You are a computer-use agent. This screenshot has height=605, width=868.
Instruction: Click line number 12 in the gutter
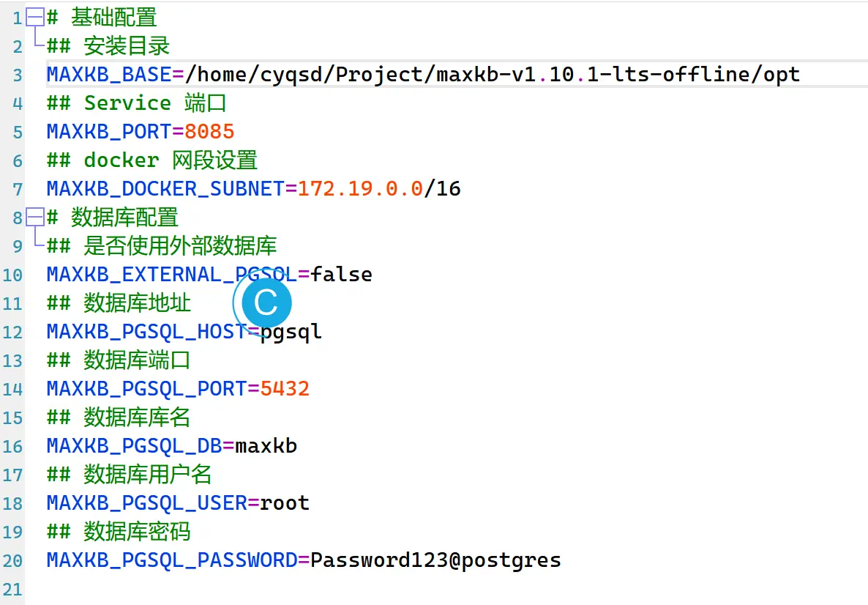click(12, 332)
